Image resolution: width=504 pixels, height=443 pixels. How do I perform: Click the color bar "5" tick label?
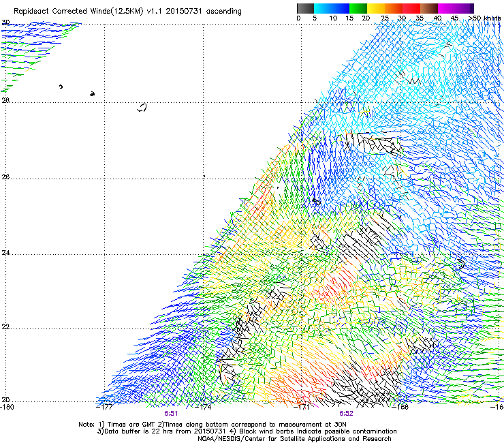click(x=315, y=18)
